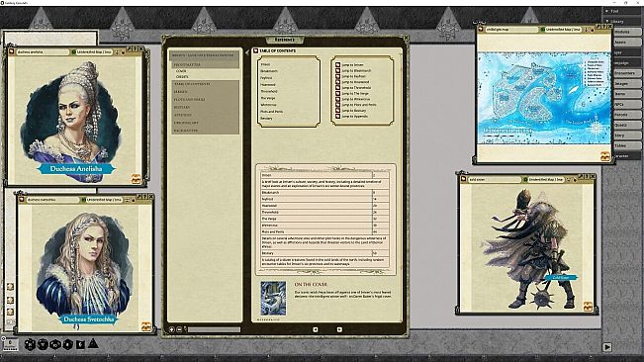Collapse the Tool sidebar section

[x=607, y=11]
